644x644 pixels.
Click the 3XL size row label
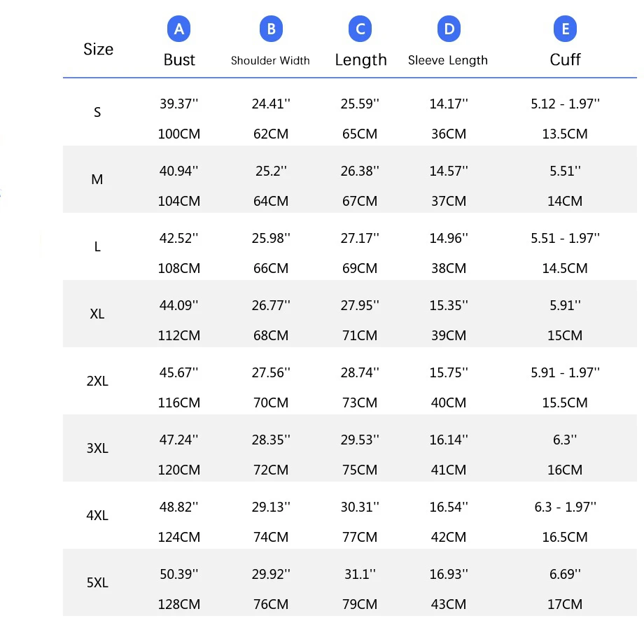97,448
